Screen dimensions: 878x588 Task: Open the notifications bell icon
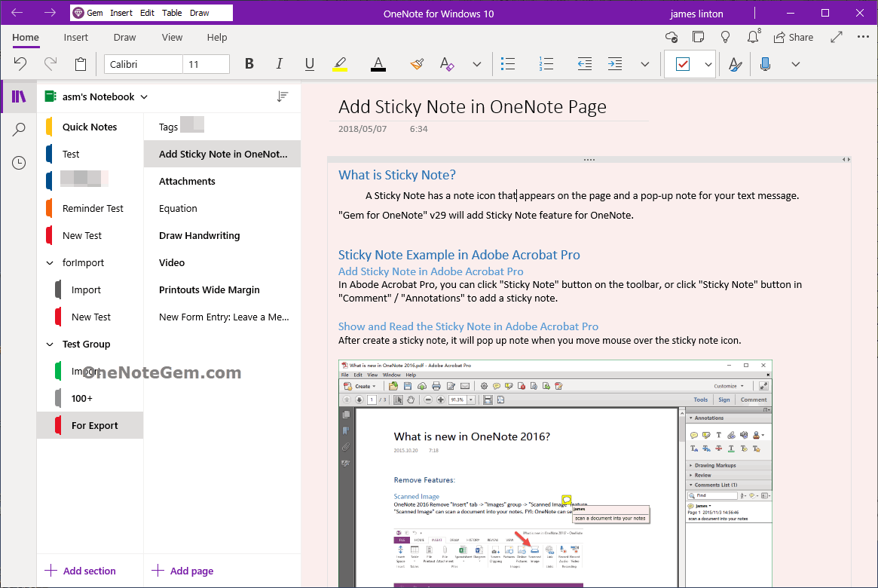[753, 36]
